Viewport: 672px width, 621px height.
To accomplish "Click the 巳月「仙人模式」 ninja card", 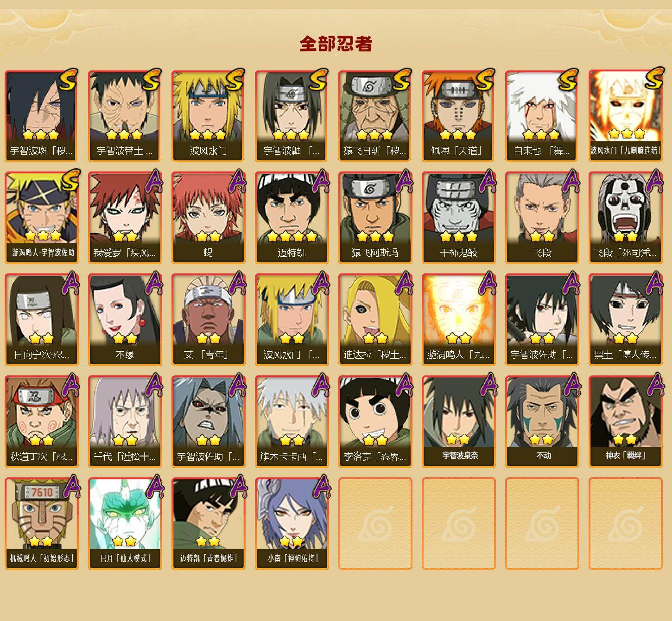I will pos(125,524).
